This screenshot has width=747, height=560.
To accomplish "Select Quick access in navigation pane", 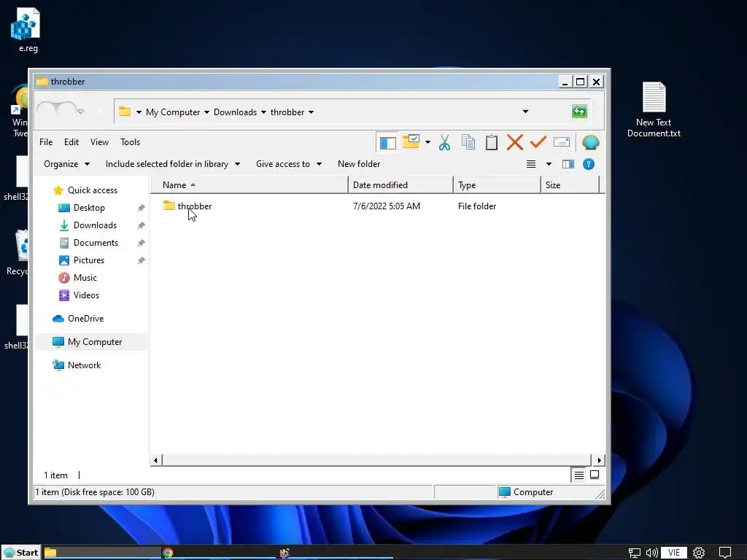I will 93,190.
